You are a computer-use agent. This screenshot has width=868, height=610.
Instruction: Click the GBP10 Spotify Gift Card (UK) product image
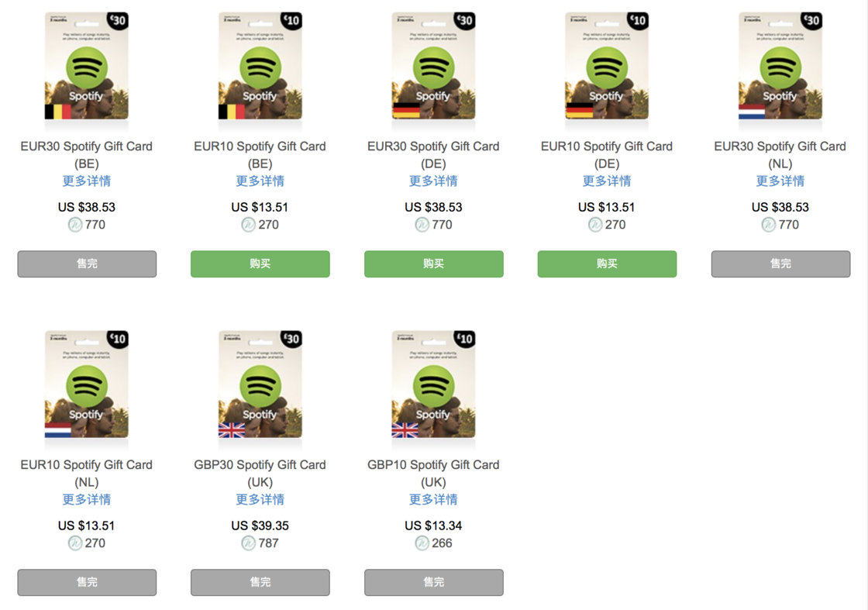click(x=434, y=384)
